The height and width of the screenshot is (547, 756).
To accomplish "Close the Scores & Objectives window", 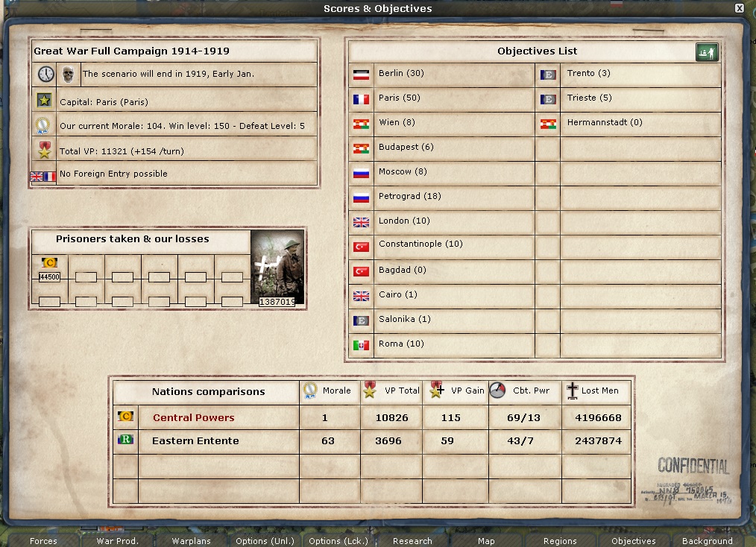I will pos(739,8).
